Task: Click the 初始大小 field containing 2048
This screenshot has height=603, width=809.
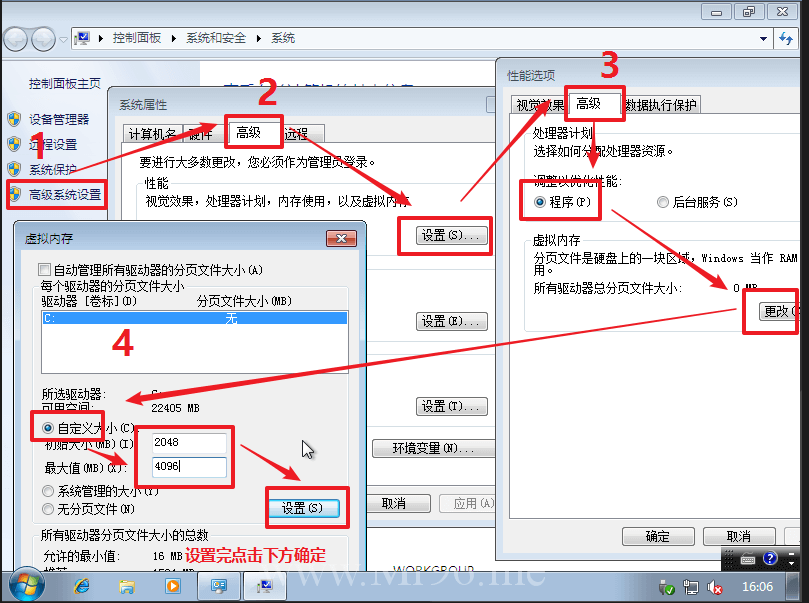Action: [189, 443]
